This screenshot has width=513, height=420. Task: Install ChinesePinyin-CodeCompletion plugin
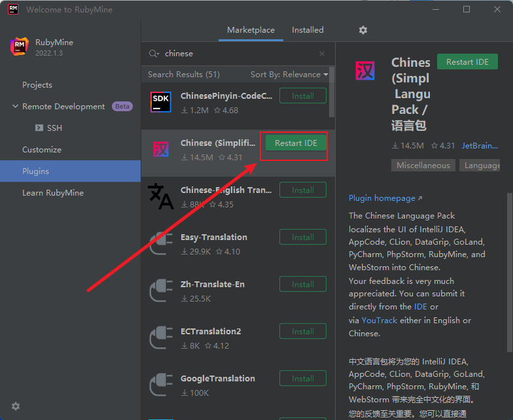coord(302,96)
